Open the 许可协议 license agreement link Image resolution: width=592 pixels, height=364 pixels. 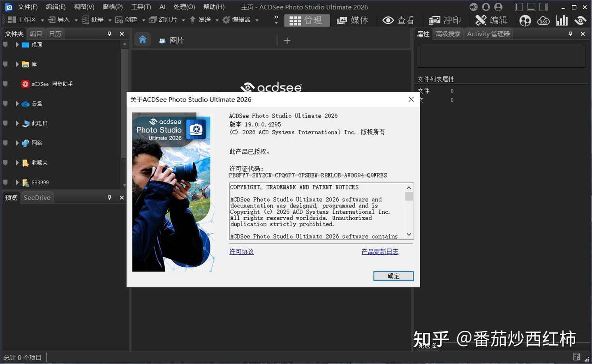click(241, 251)
